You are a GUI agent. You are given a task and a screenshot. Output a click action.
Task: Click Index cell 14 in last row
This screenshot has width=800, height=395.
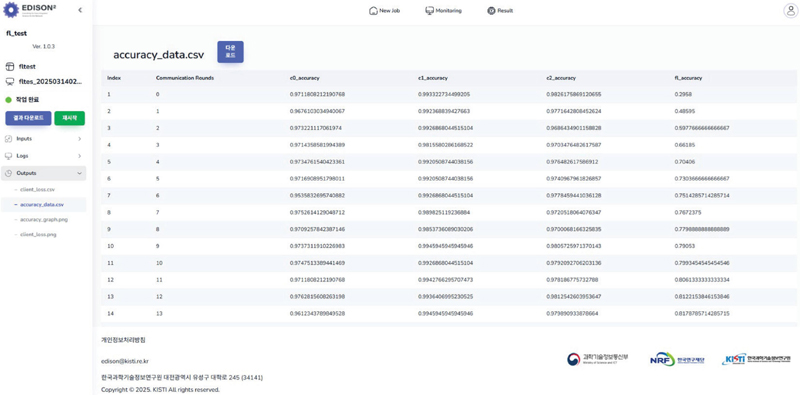click(x=110, y=313)
